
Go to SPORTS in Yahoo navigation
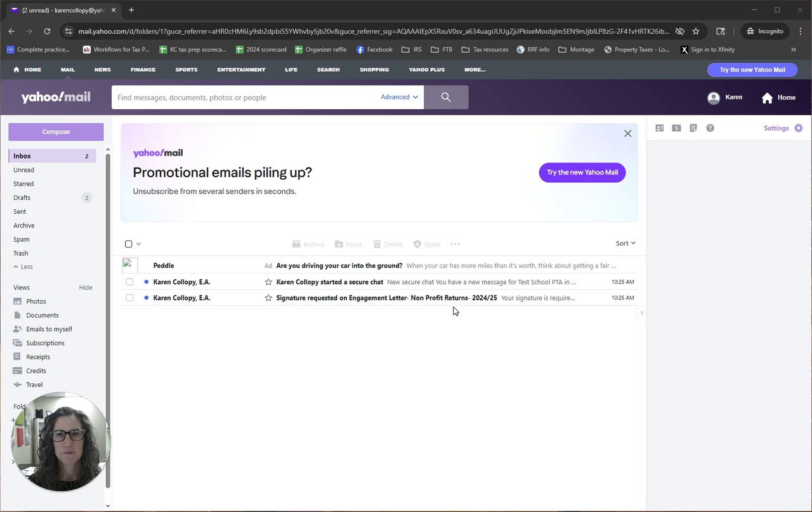(187, 70)
